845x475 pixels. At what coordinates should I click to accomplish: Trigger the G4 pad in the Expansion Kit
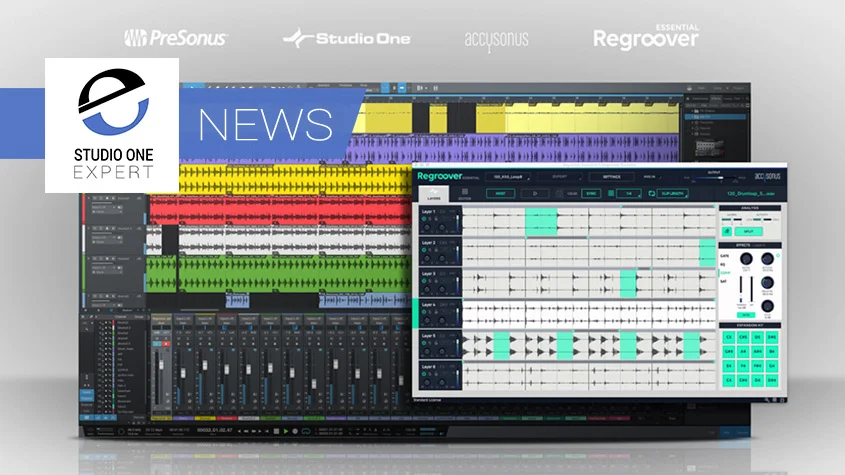tap(772, 366)
